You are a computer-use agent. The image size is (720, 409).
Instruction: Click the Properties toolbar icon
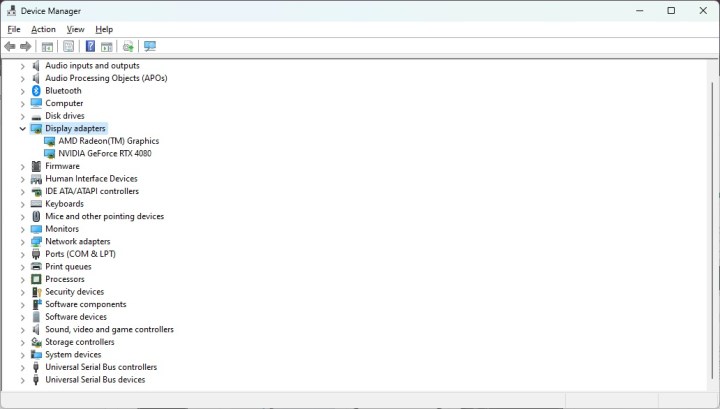[x=68, y=46]
